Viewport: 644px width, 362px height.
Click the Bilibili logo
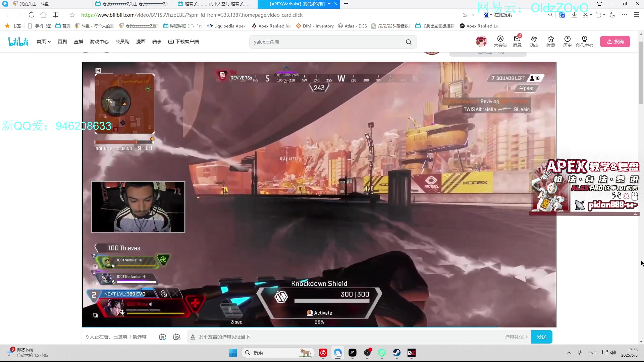click(x=18, y=42)
